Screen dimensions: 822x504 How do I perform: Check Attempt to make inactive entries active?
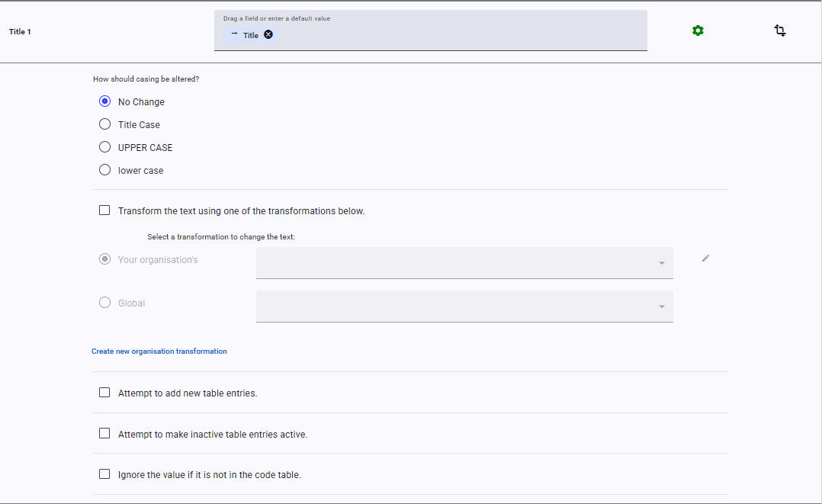click(x=105, y=434)
